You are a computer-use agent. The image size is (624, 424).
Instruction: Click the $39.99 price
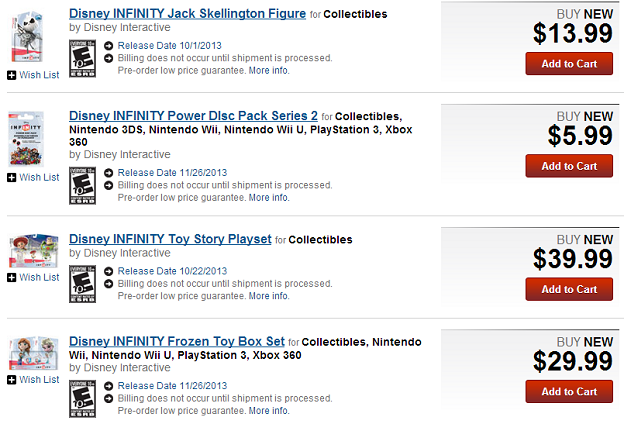[573, 259]
